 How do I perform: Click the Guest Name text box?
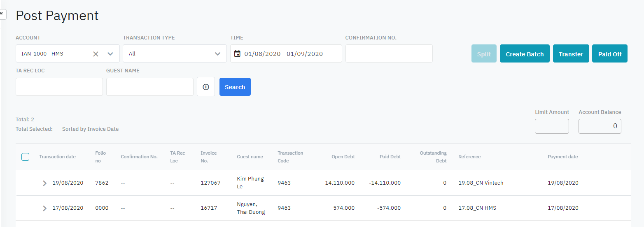(150, 87)
